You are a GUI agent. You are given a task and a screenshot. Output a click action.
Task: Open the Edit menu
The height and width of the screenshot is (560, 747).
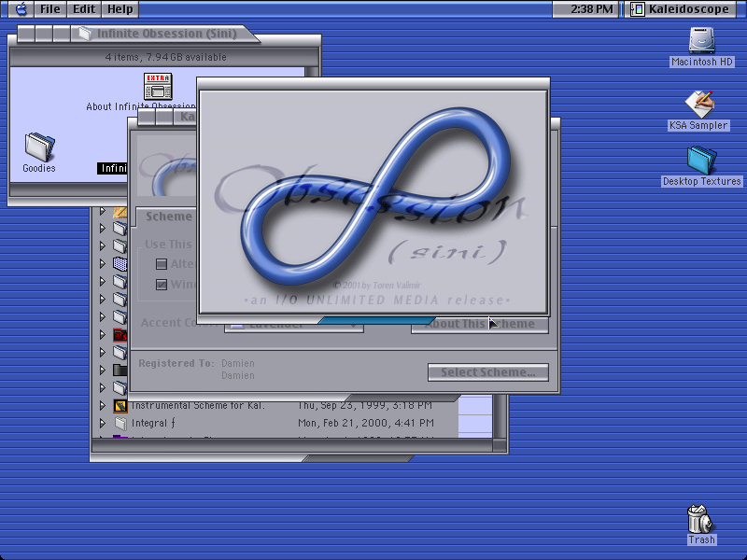coord(84,9)
